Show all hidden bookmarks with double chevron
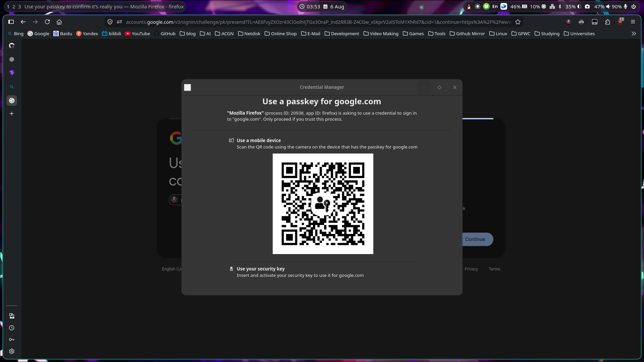 pyautogui.click(x=634, y=34)
